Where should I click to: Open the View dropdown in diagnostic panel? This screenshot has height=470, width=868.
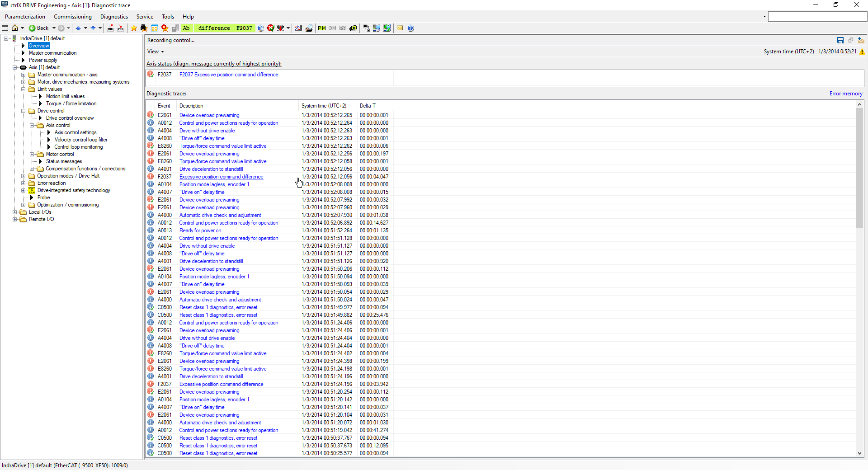pyautogui.click(x=156, y=52)
